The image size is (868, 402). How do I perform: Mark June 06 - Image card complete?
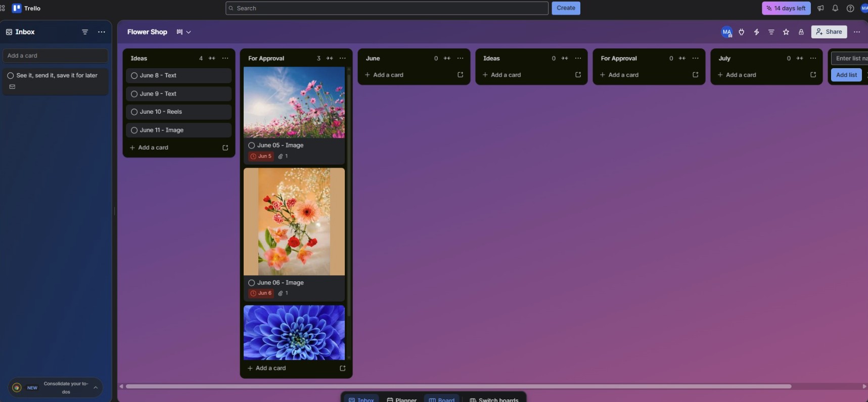click(x=252, y=283)
